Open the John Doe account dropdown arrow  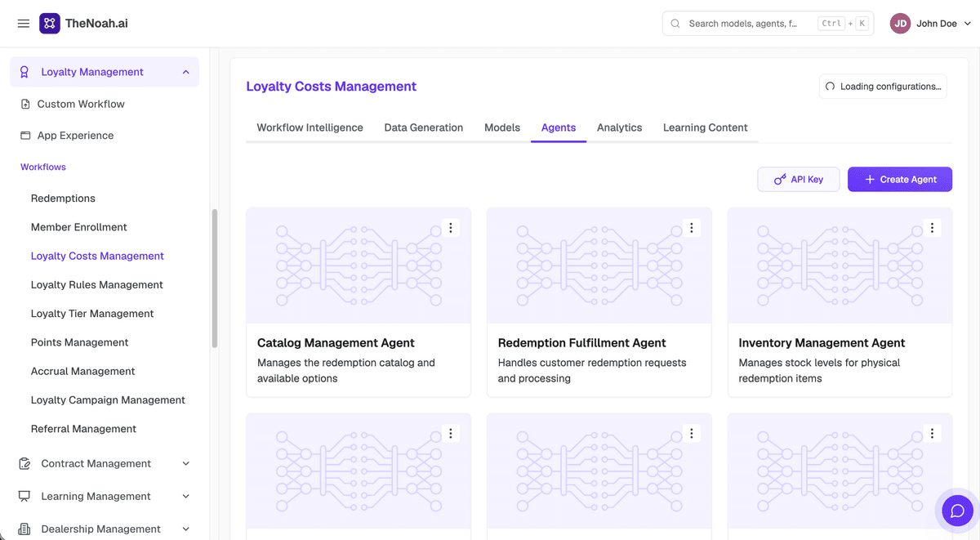coord(968,24)
